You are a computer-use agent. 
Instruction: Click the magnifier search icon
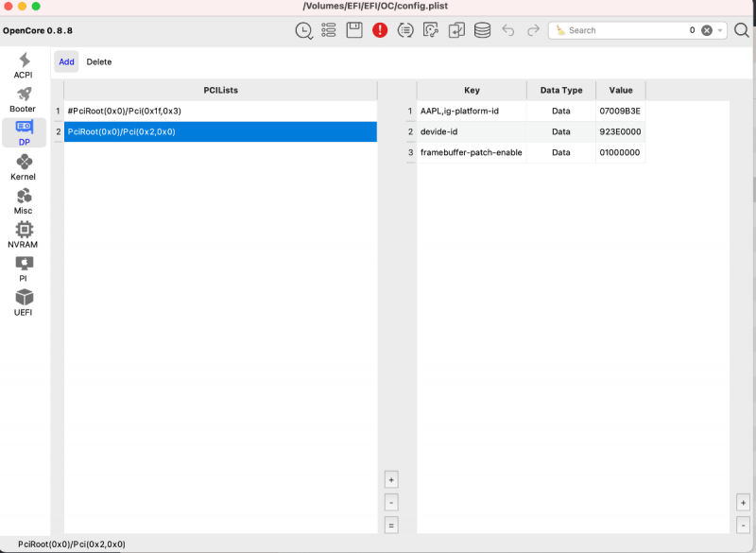tap(742, 30)
